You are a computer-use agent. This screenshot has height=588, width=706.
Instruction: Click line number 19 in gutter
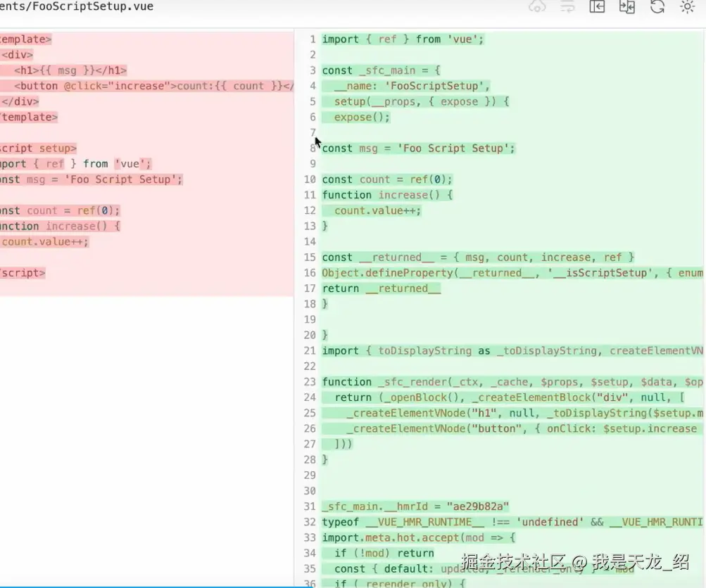pyautogui.click(x=310, y=319)
